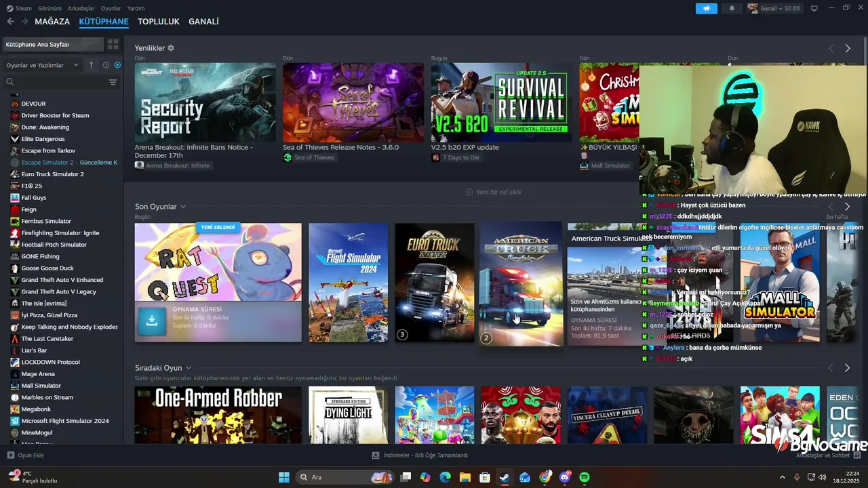868x488 pixels.
Task: Open the MAĞAZA tab
Action: 52,22
